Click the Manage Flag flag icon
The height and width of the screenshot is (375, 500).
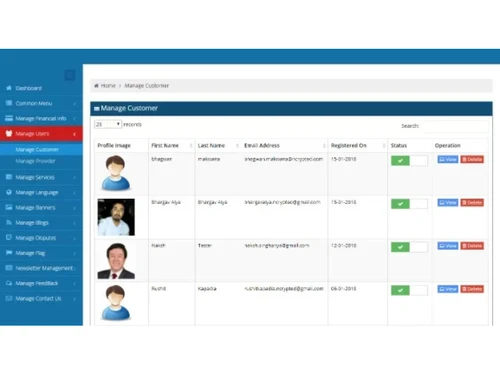[9, 253]
